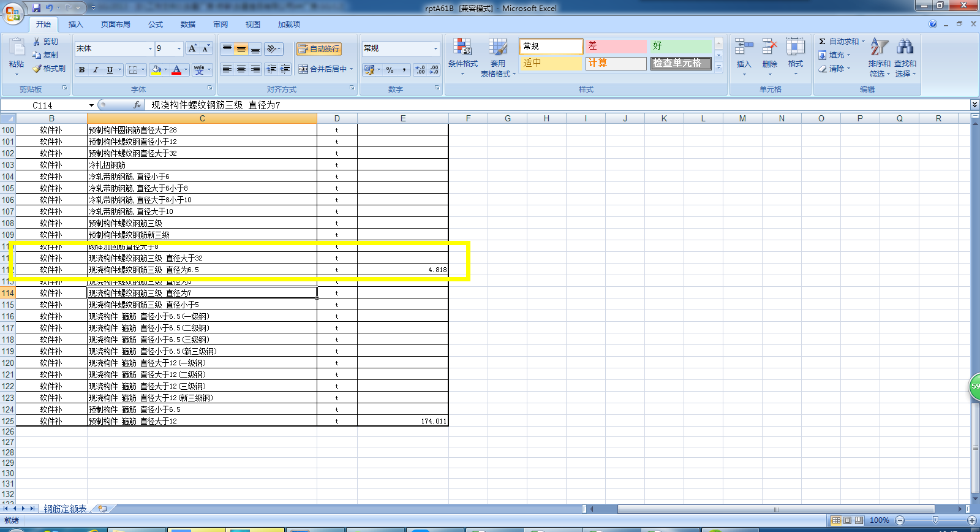Toggle Italic formatting
Image resolution: width=980 pixels, height=532 pixels.
(96, 70)
